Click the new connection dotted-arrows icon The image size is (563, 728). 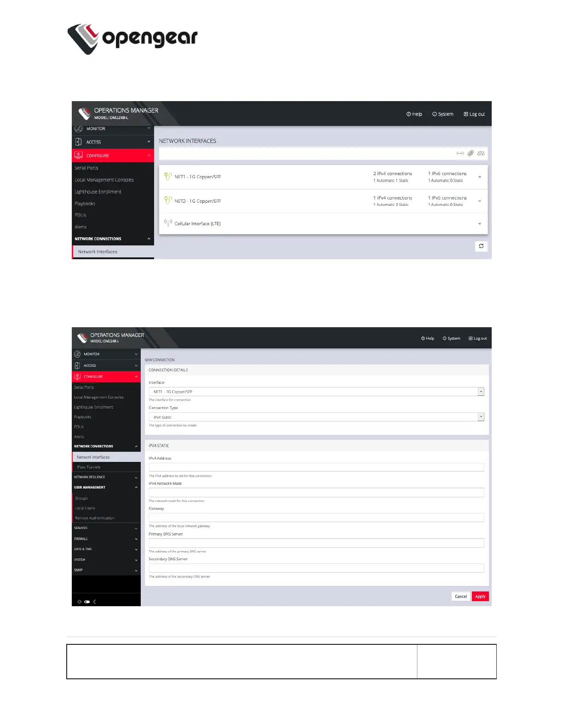point(460,154)
